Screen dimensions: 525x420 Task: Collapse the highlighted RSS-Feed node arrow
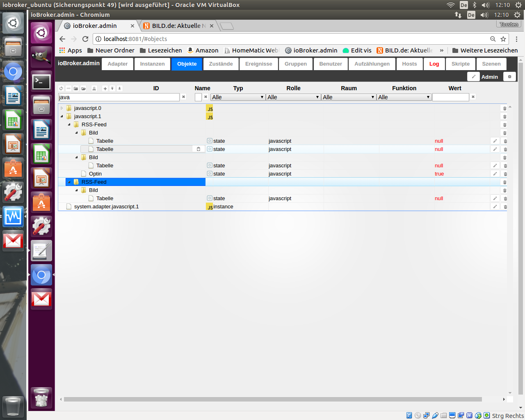[x=69, y=182]
